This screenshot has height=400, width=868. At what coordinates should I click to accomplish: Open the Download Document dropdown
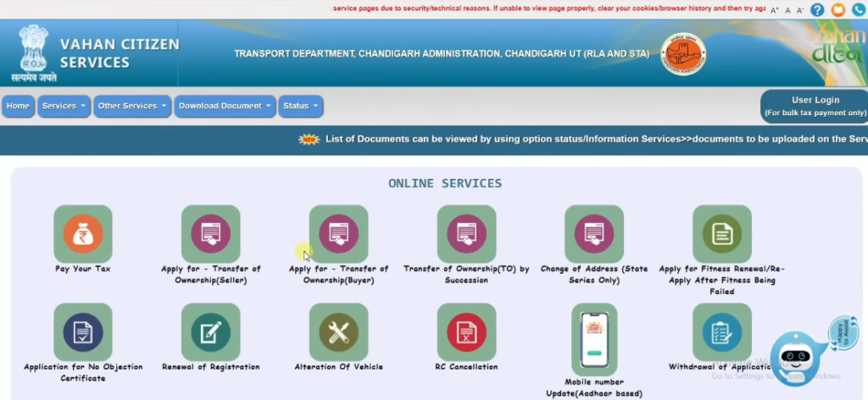(225, 106)
